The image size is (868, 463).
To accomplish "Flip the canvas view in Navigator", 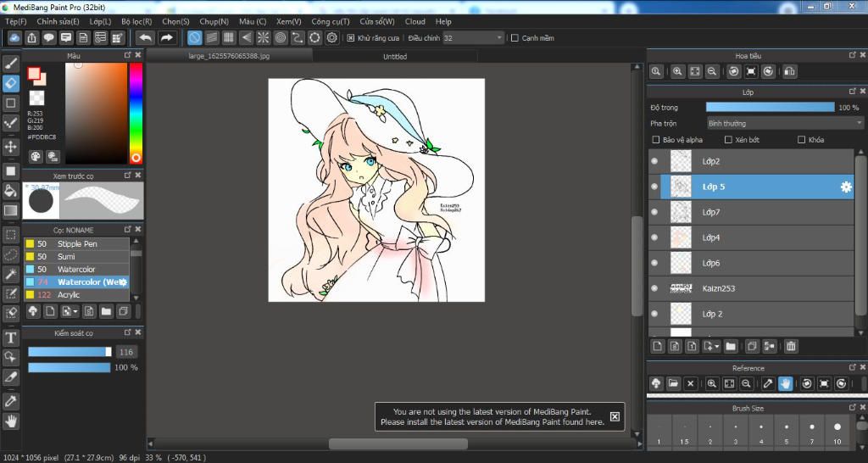I will 790,71.
